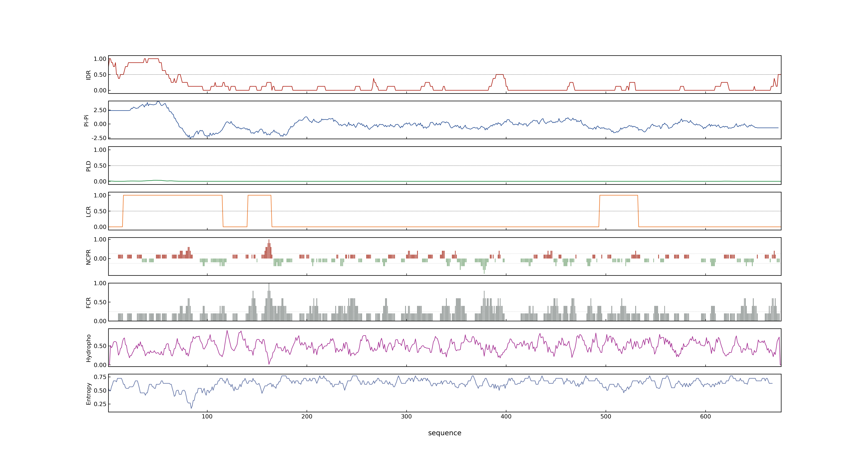Click the 0.00 tick on NCPR axis
This screenshot has height=463, width=868.
100,259
